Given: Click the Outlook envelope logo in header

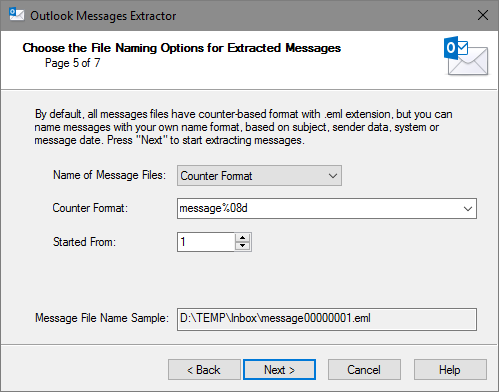Looking at the screenshot, I should point(466,56).
